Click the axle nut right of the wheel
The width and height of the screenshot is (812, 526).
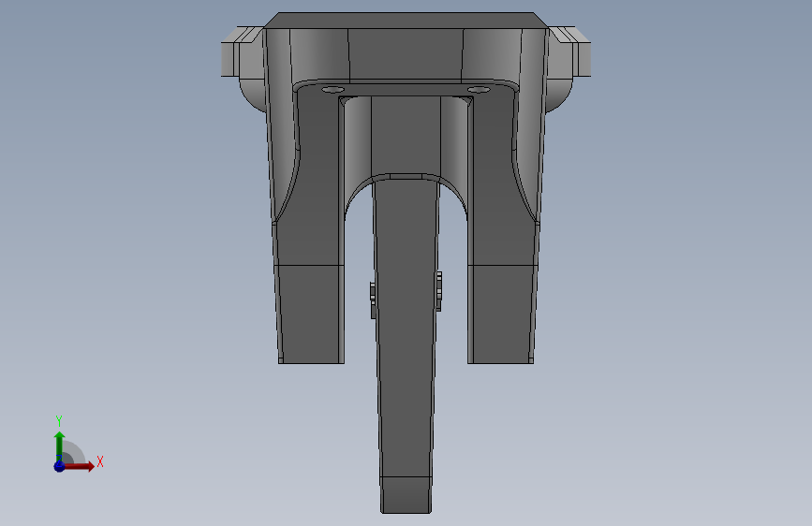(438, 291)
